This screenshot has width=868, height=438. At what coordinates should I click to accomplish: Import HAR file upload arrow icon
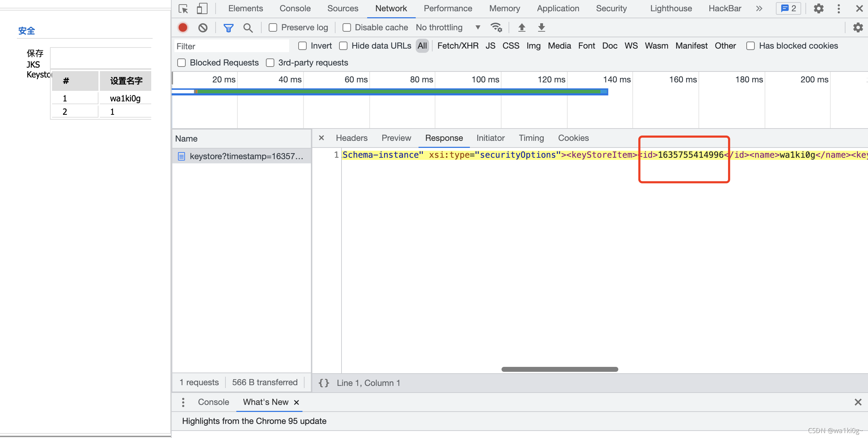point(522,27)
